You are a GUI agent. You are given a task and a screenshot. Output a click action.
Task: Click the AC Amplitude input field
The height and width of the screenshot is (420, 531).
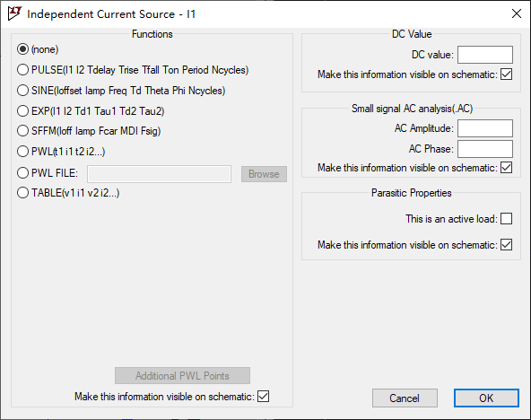coord(485,128)
